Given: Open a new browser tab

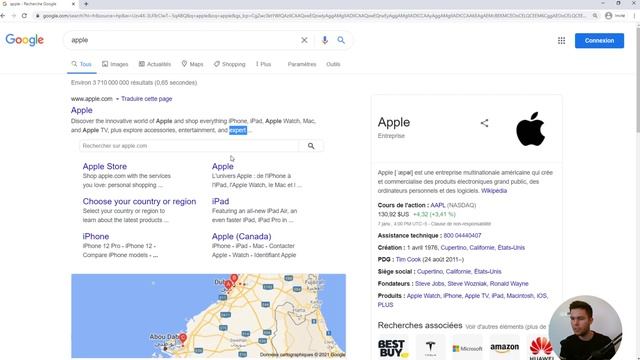Looking at the screenshot, I should (x=86, y=4).
